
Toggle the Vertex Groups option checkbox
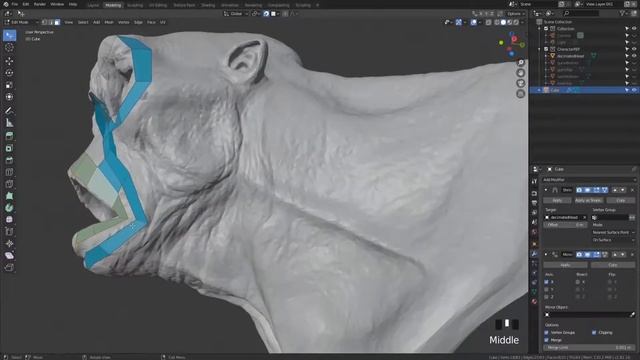coord(547,333)
